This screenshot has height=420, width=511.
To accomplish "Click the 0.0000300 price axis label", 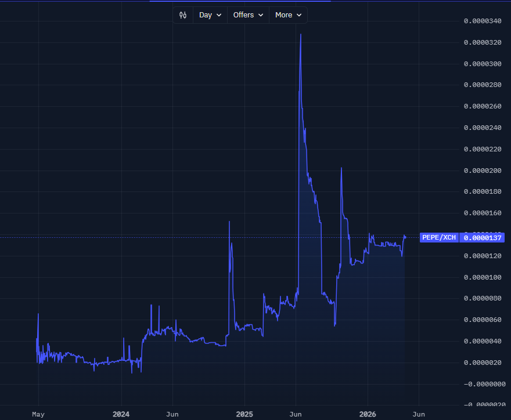I will tap(483, 64).
